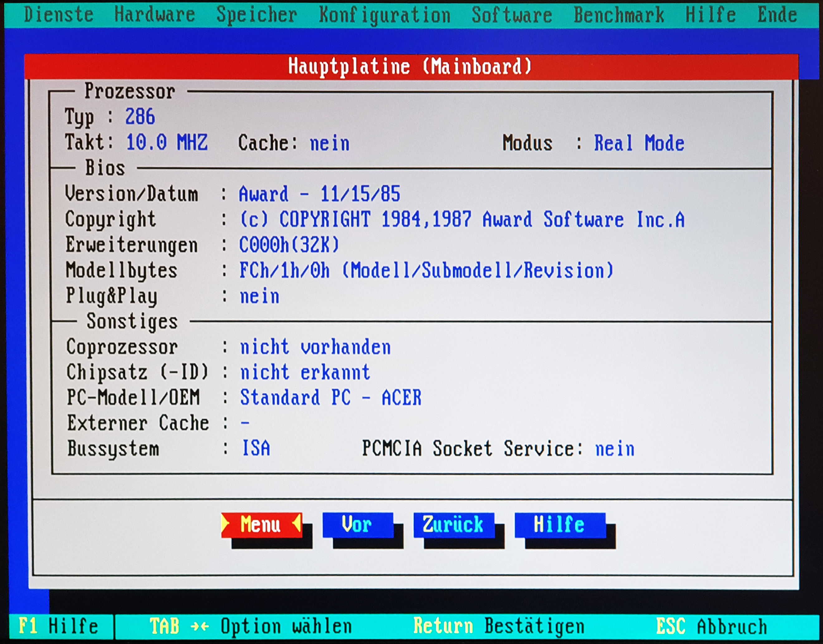Click Standard PC - ACER value
The height and width of the screenshot is (644, 823).
pyautogui.click(x=331, y=398)
